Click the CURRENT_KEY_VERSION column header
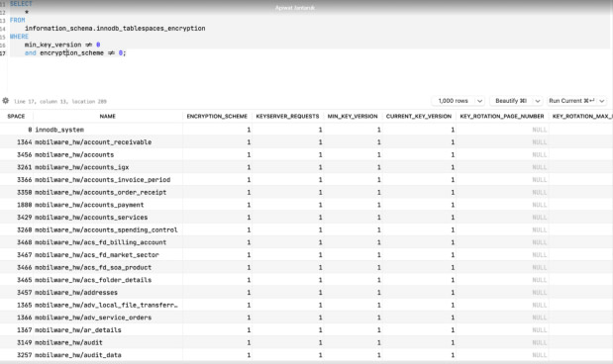Image resolution: width=613 pixels, height=364 pixels. (419, 116)
